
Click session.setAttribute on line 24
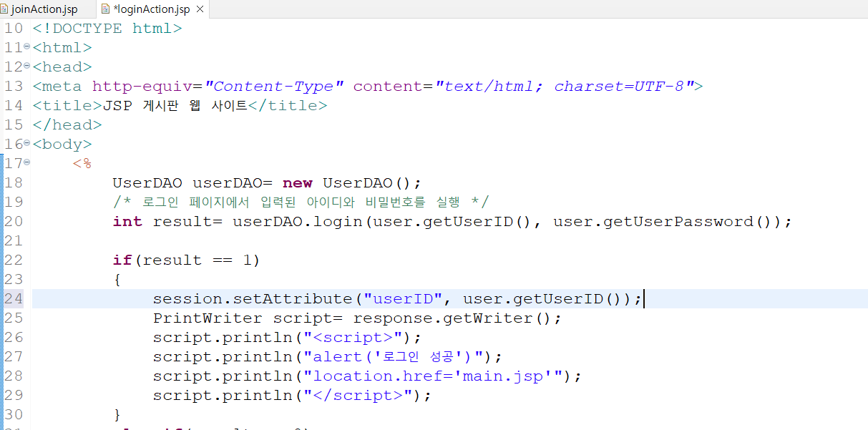tap(253, 299)
